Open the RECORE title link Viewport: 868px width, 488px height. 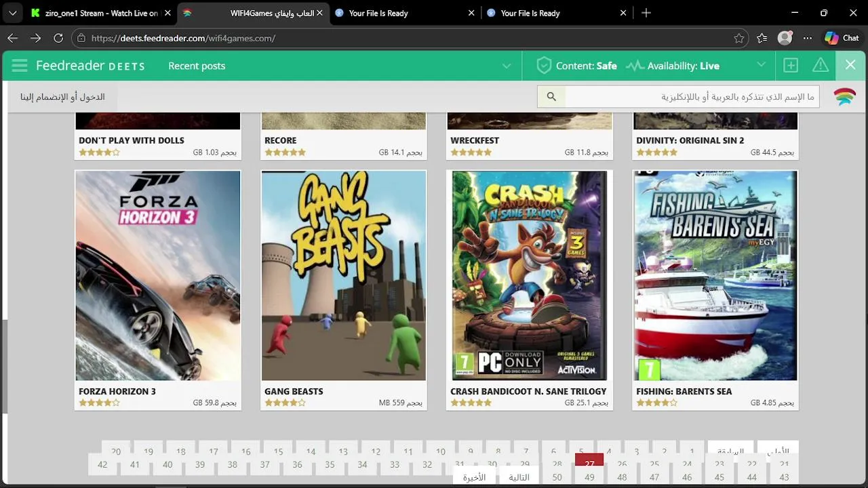pos(281,140)
